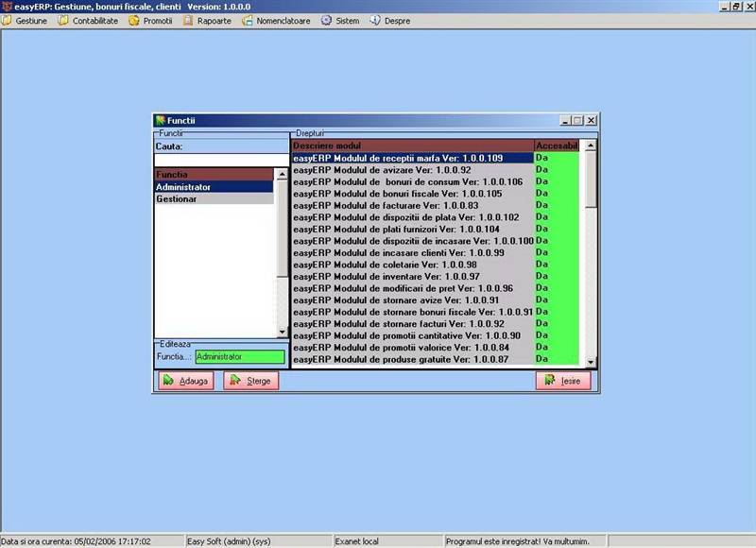Click the Accesabil column header
756x548 pixels.
(557, 146)
